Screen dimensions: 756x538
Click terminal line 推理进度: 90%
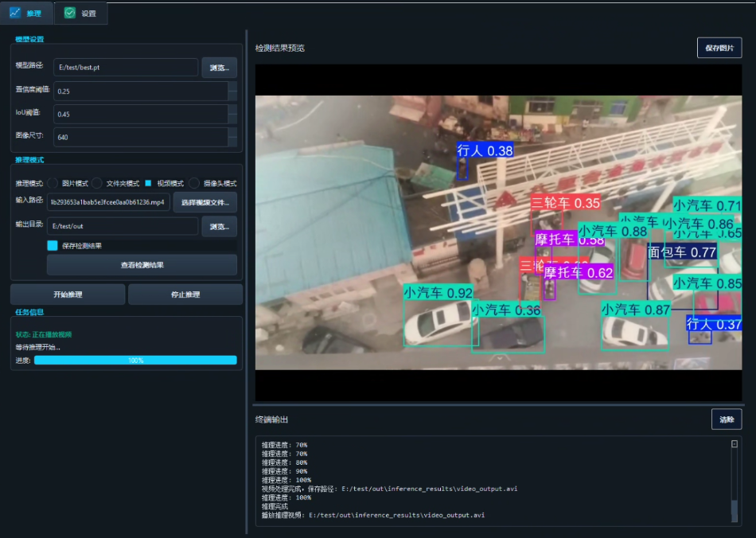tap(284, 471)
